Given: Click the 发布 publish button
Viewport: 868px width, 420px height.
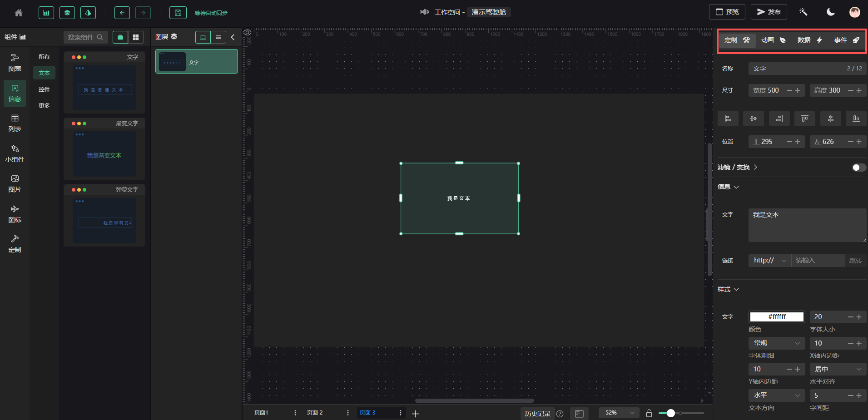Looking at the screenshot, I should pyautogui.click(x=769, y=12).
